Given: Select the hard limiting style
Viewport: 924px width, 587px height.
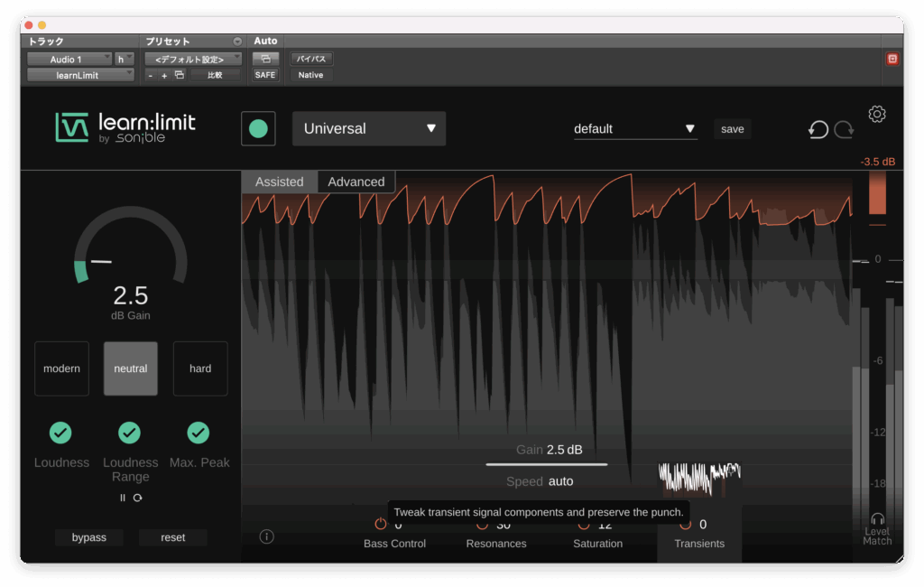Looking at the screenshot, I should (200, 368).
